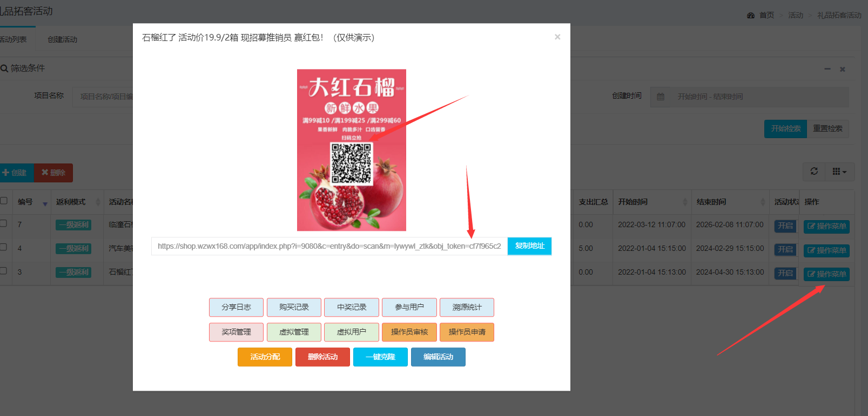Check the checkbox for row number 3

(4, 271)
